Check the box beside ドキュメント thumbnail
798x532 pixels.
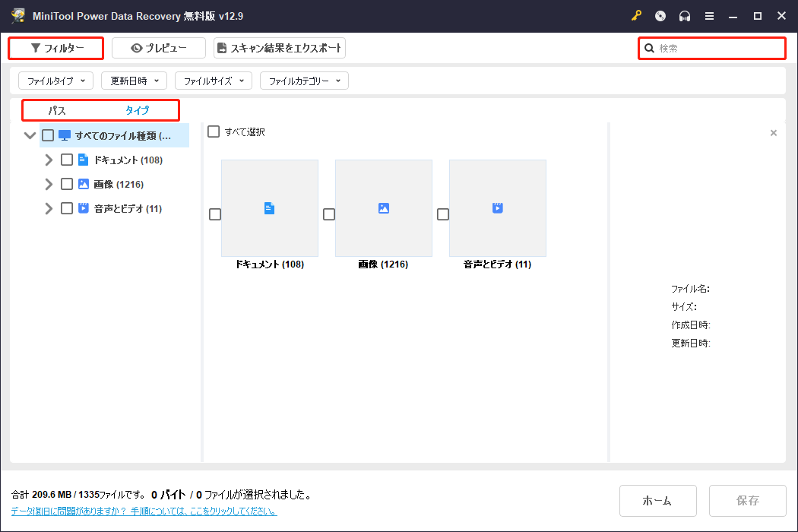[215, 214]
